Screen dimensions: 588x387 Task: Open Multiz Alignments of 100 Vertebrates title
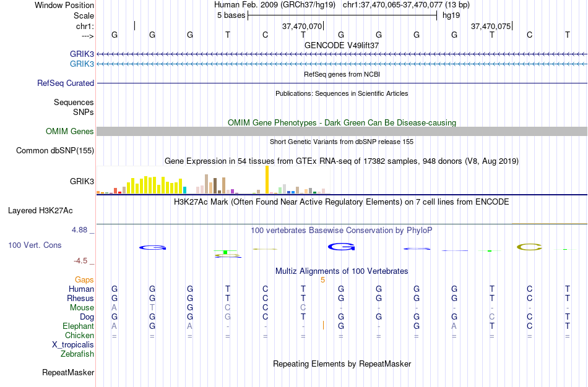coord(342,271)
